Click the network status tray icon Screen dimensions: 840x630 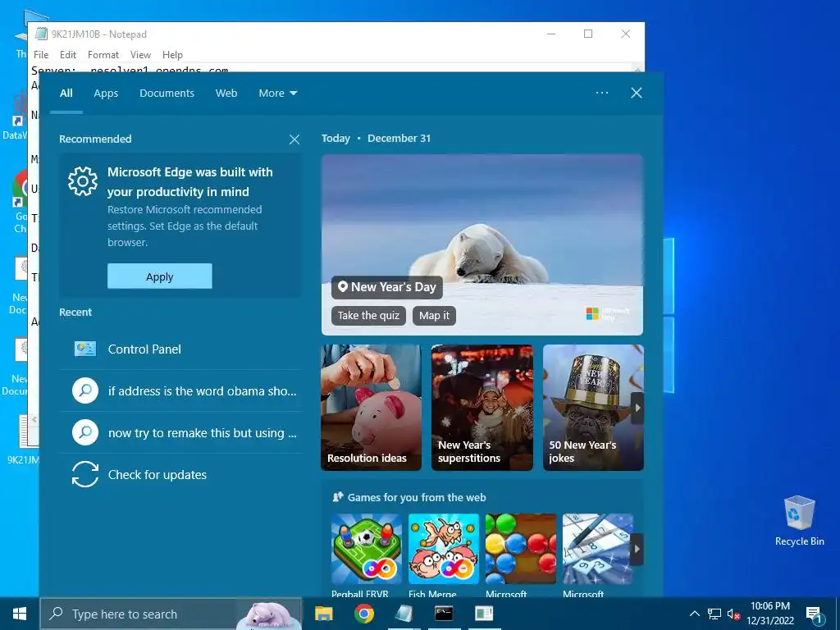[714, 614]
